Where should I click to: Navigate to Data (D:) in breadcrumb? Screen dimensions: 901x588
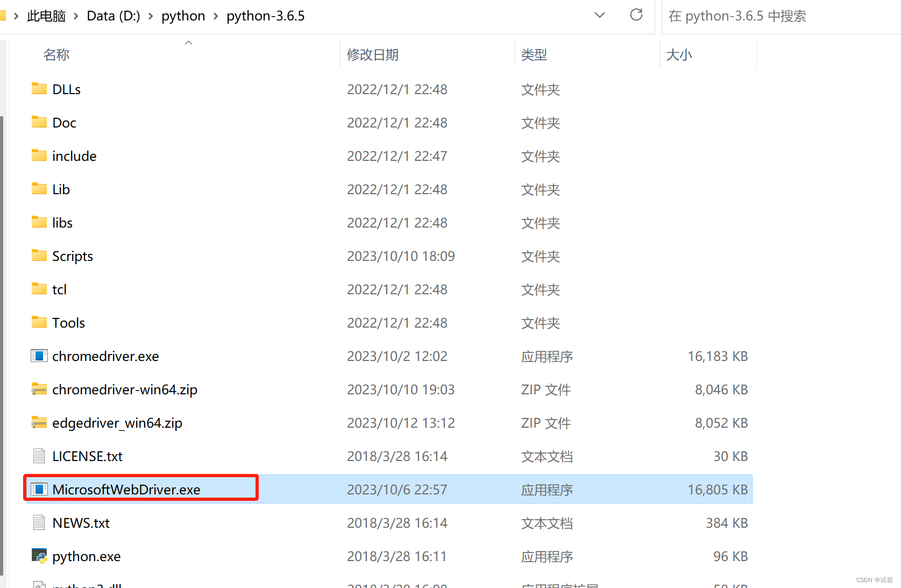[x=113, y=16]
